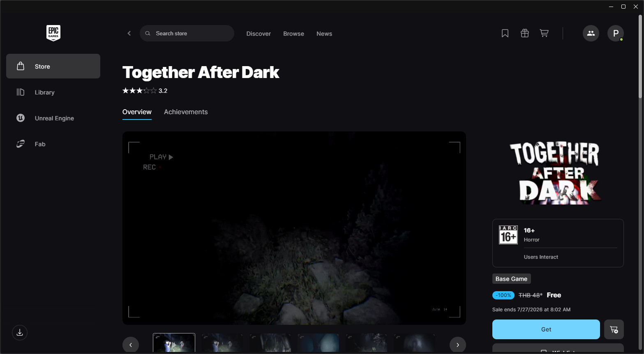Viewport: 644px width, 354px height.
Task: Show previous screenshots with left carousel arrow
Action: click(131, 345)
